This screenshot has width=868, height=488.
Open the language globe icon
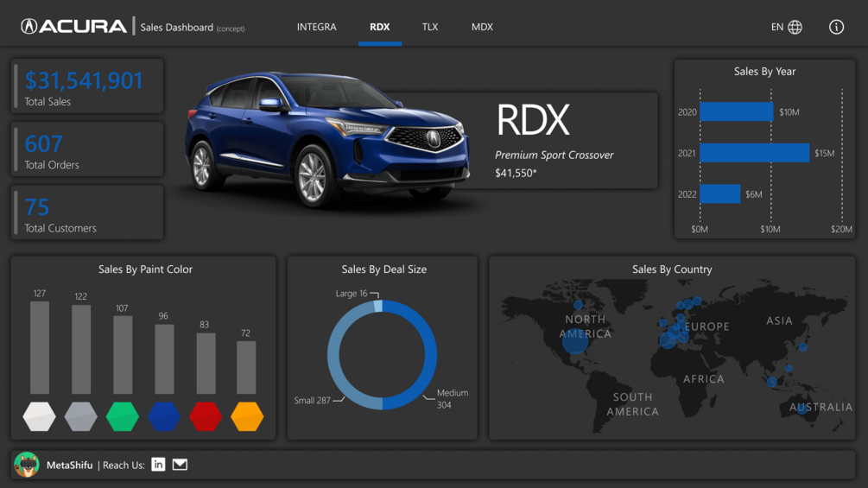pos(795,27)
